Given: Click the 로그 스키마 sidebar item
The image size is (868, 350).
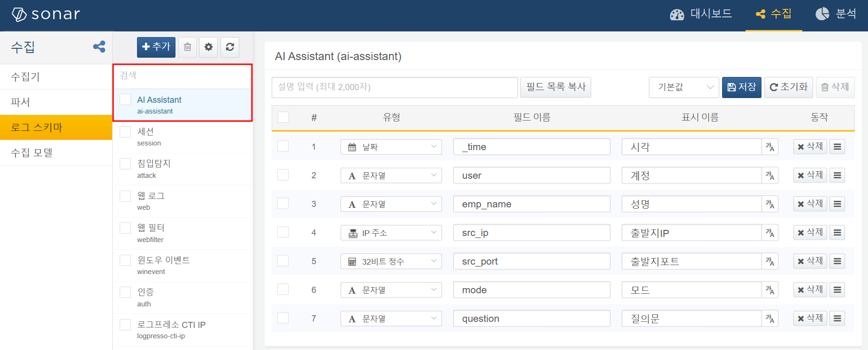Looking at the screenshot, I should 56,127.
